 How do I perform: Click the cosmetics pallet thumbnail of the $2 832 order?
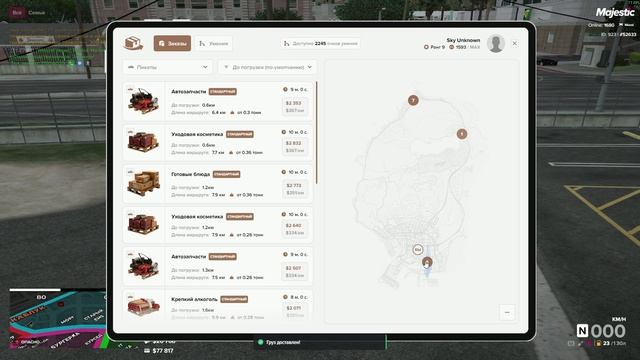click(143, 142)
